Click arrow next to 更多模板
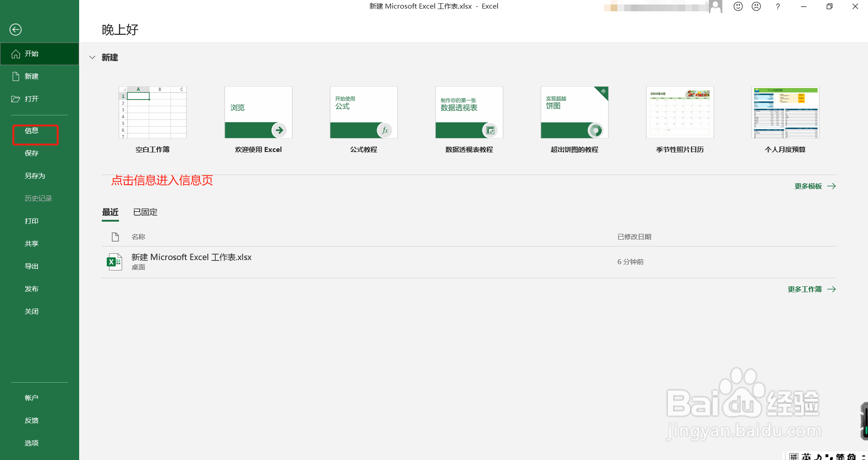868x460 pixels. 831,186
